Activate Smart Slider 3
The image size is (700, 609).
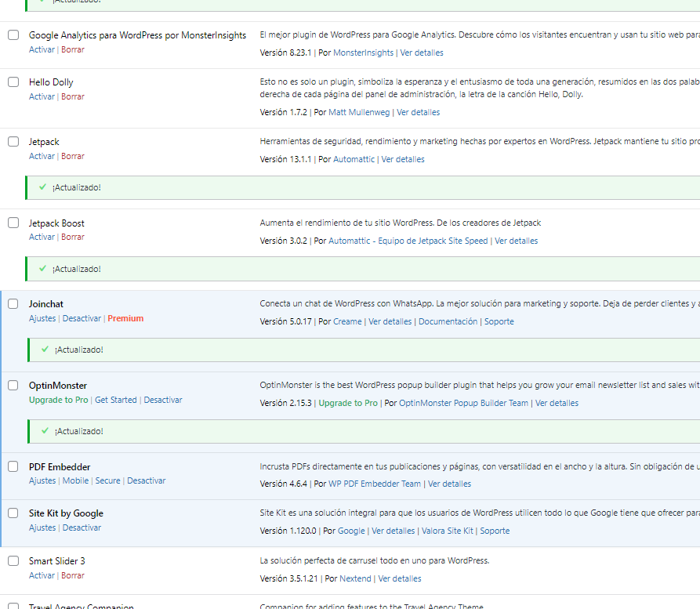click(42, 575)
